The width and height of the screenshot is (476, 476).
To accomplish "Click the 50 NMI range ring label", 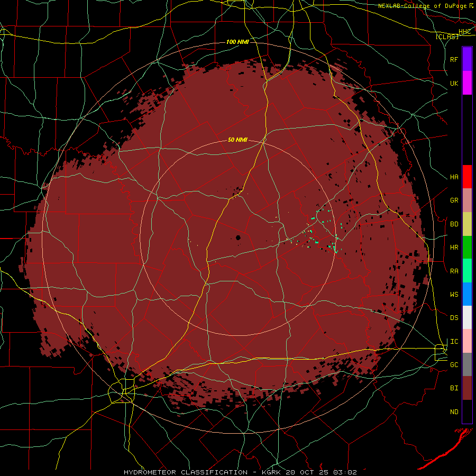I will pyautogui.click(x=237, y=140).
